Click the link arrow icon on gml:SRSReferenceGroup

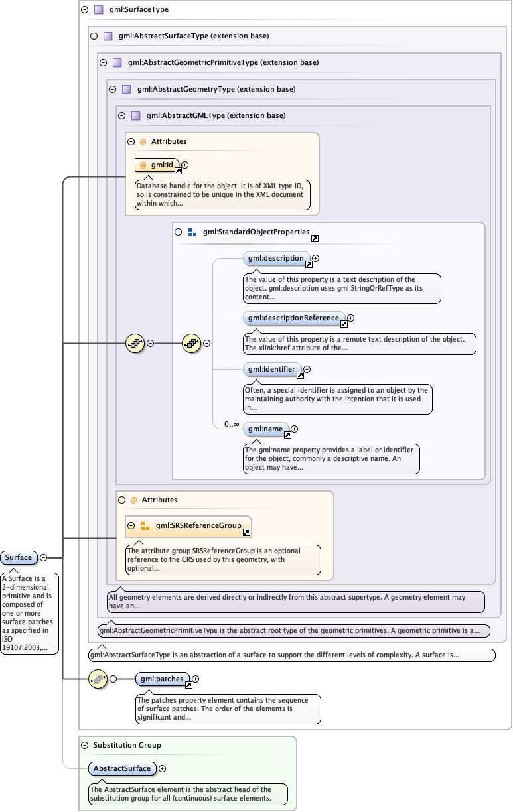click(x=246, y=532)
